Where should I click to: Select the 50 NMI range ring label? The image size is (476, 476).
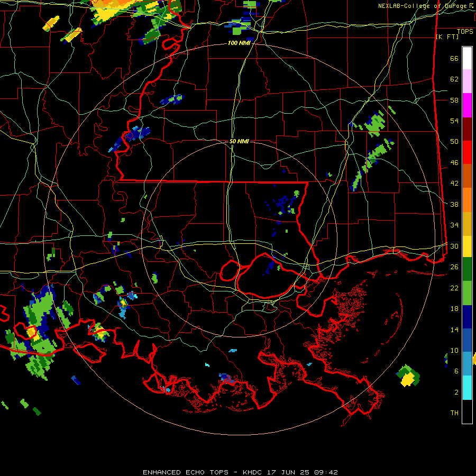239,141
